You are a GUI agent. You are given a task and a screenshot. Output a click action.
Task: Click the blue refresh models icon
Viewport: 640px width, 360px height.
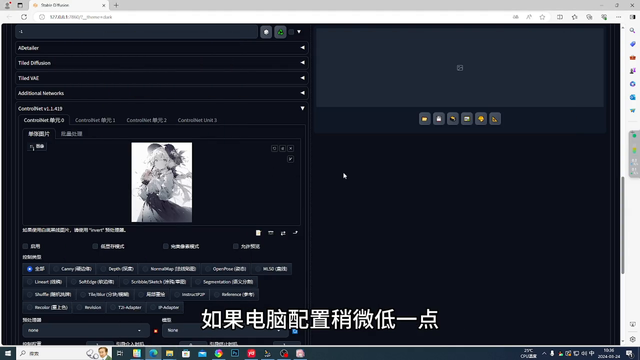[x=295, y=331]
